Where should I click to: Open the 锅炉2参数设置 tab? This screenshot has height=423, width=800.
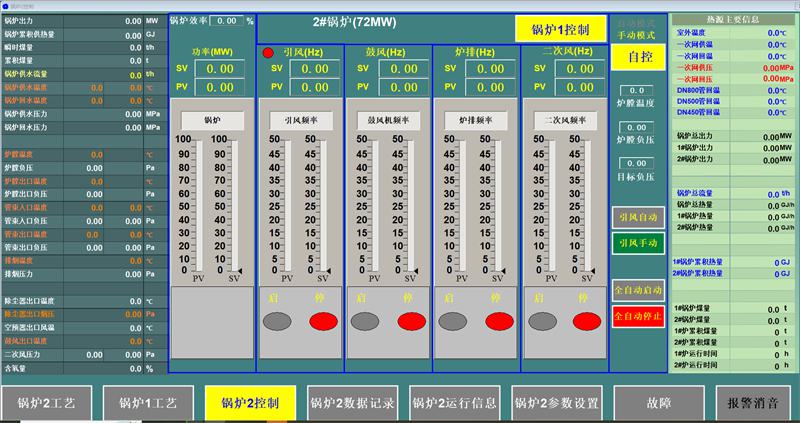coord(556,403)
